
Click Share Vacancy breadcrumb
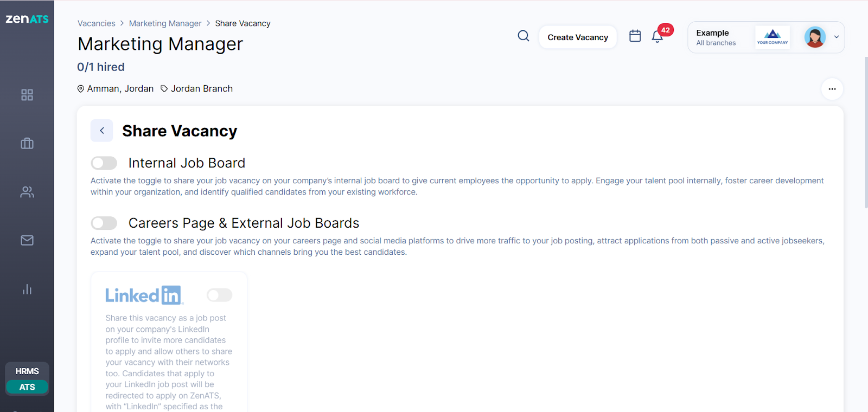click(242, 23)
